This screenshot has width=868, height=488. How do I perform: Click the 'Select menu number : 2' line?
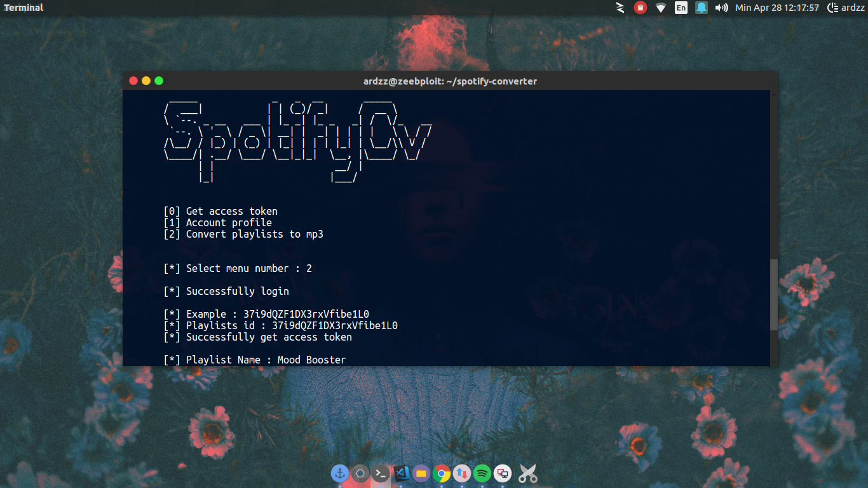pos(238,268)
